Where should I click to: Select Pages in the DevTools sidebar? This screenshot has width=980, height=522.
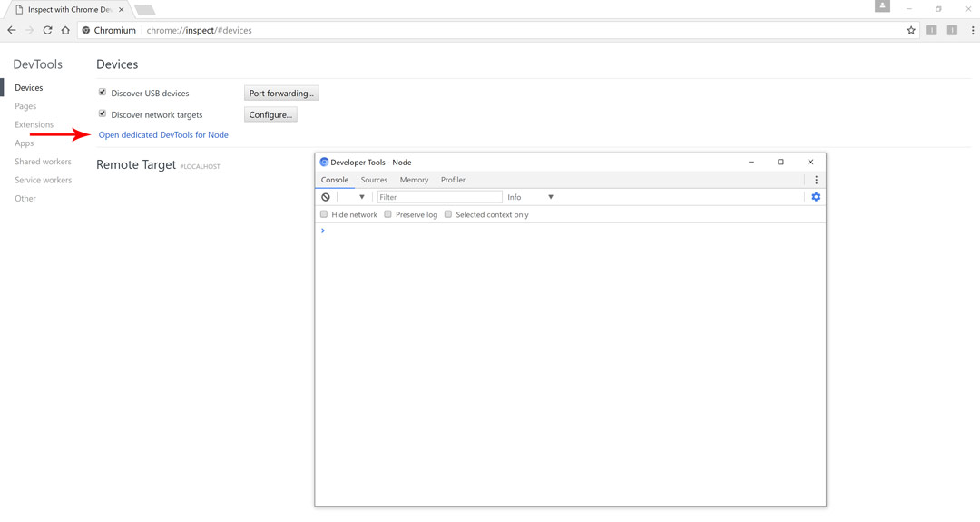(x=25, y=106)
